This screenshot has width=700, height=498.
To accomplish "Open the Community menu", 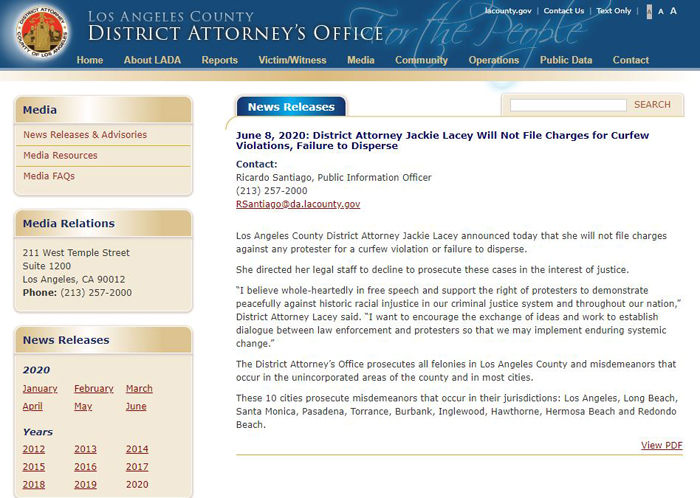I will (421, 60).
